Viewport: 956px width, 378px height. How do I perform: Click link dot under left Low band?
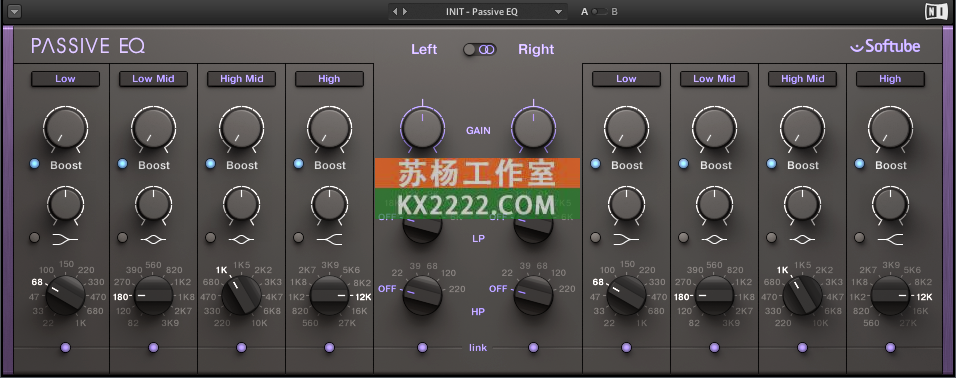(65, 348)
